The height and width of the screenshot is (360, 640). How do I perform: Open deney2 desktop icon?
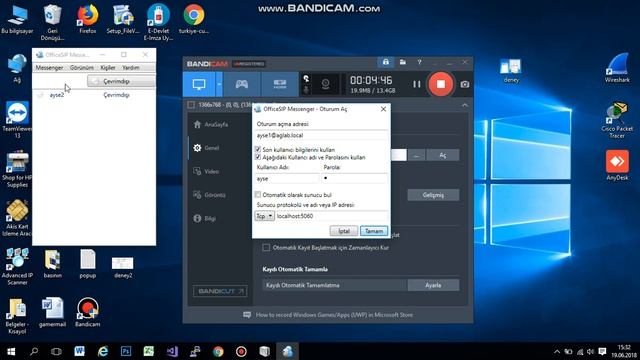[x=123, y=267]
